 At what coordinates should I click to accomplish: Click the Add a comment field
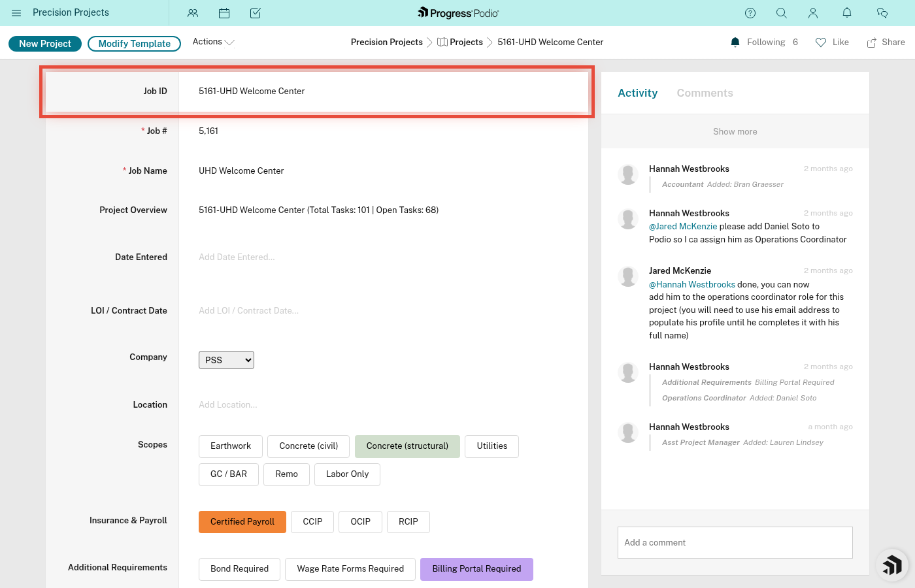(735, 542)
